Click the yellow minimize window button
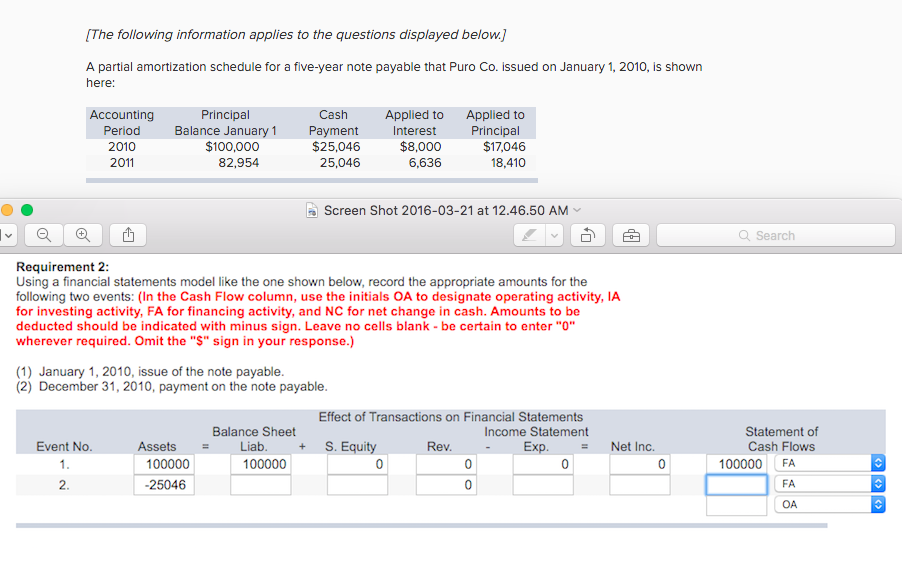 click(x=7, y=210)
